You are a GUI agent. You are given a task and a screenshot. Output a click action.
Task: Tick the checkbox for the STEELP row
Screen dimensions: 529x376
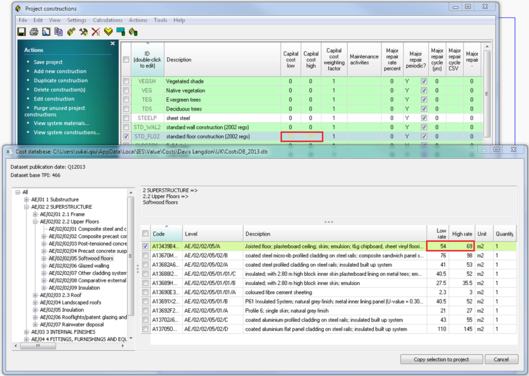pos(126,118)
